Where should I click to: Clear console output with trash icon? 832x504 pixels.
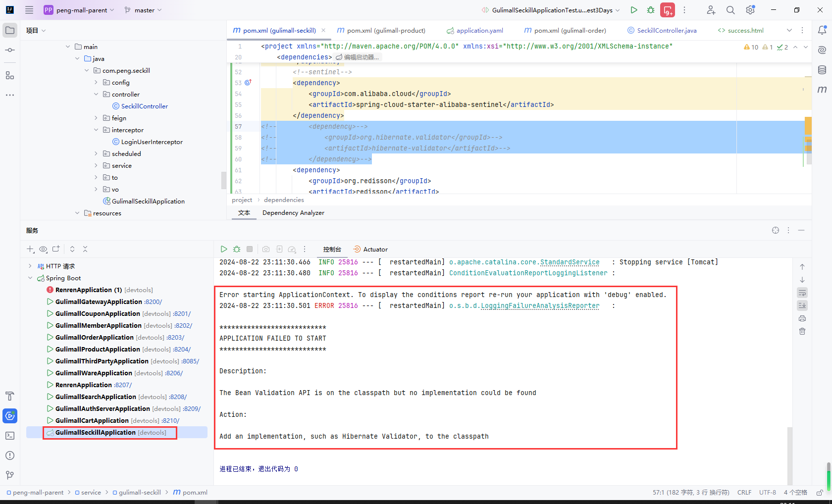pos(802,331)
